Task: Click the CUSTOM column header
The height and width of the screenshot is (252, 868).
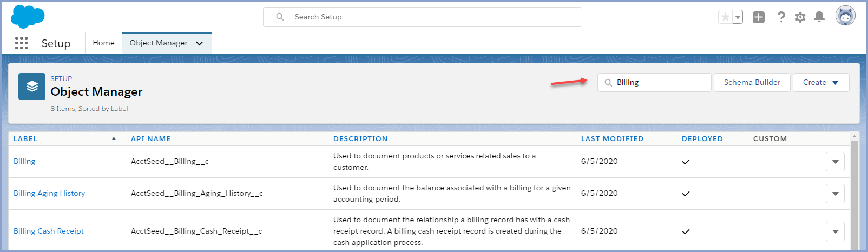Action: (x=770, y=138)
